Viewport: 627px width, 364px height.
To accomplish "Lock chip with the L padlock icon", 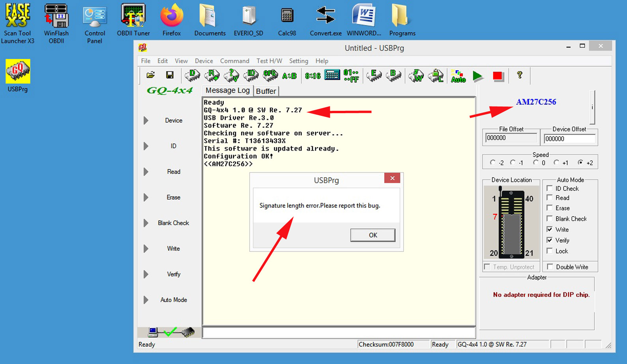I will click(x=436, y=75).
